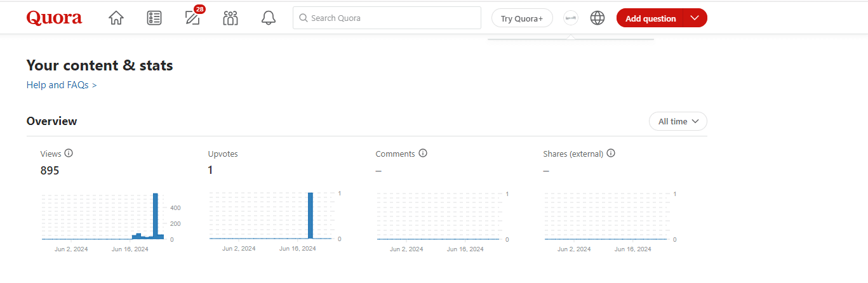Open the All time period dropdown
Viewport: 868px width, 283px height.
[x=678, y=121]
